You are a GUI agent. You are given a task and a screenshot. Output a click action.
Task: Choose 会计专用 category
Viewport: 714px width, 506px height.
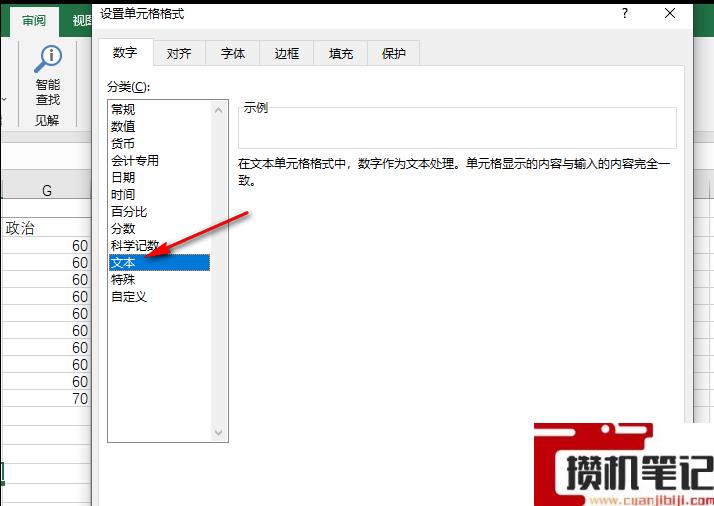coord(160,160)
